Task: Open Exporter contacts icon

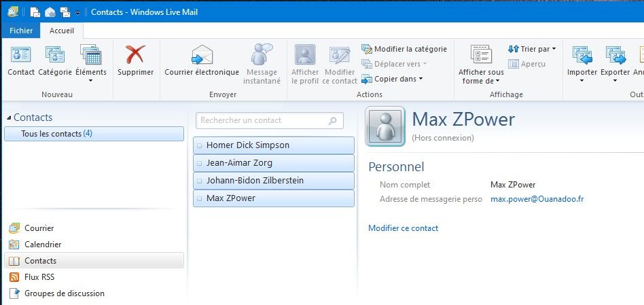Action: pyautogui.click(x=615, y=56)
